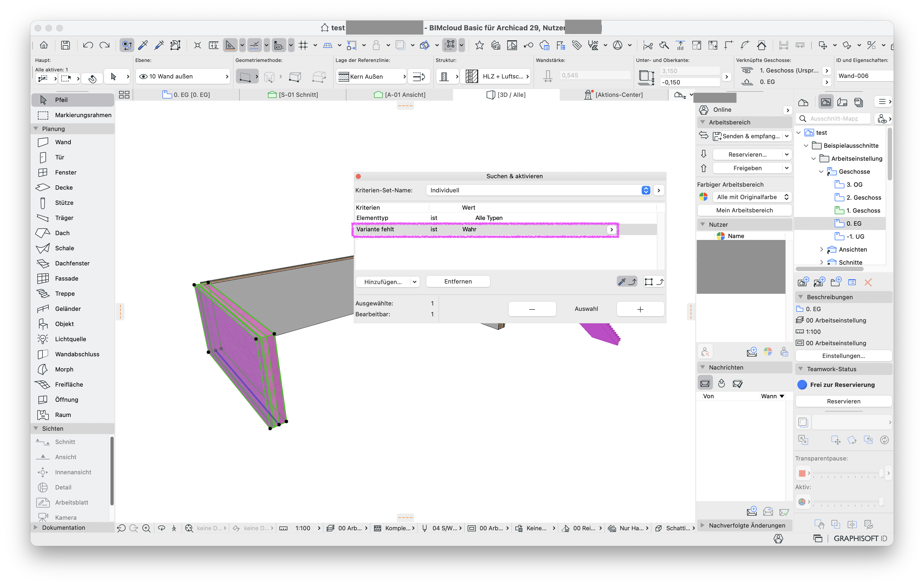The image size is (924, 586).
Task: Click the Einstellungen... button
Action: coord(843,356)
